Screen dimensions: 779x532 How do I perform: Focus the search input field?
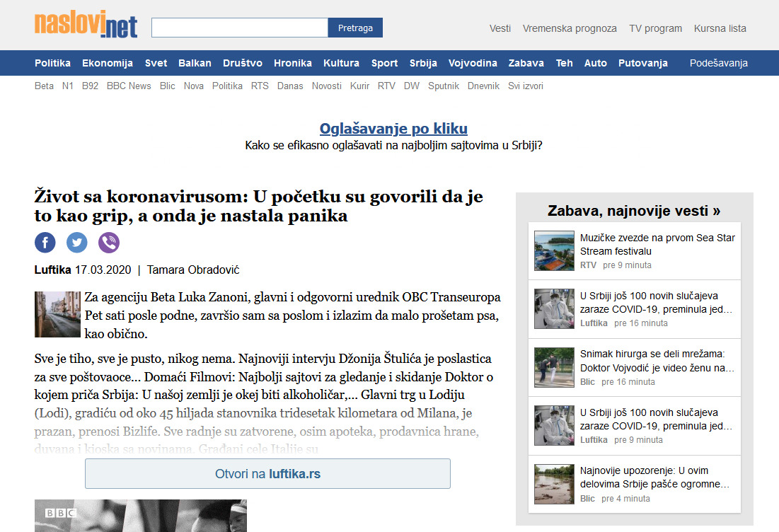tap(239, 28)
